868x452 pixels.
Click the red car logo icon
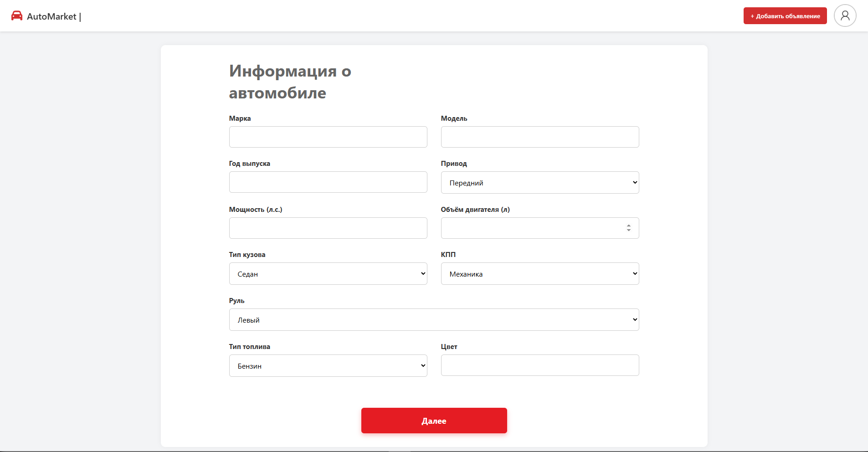click(x=17, y=16)
